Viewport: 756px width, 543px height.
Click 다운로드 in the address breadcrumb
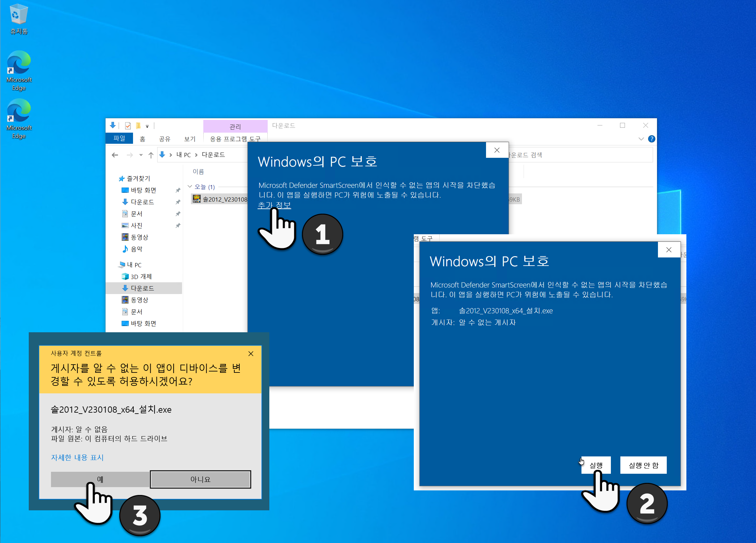pyautogui.click(x=213, y=155)
